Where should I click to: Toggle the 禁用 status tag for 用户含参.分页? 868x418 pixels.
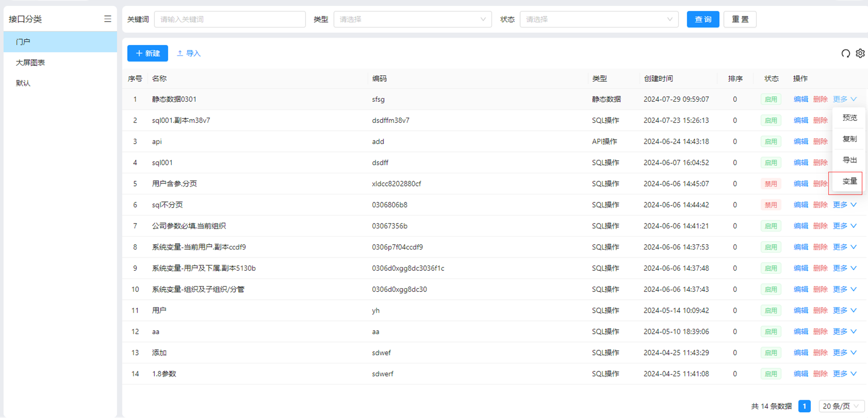[x=770, y=184]
